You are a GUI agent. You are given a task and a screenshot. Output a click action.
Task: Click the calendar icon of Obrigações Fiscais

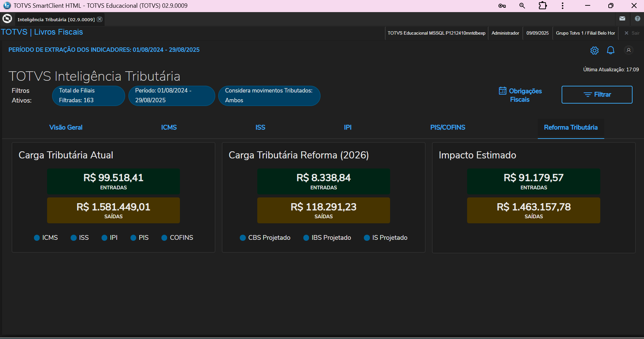point(502,91)
